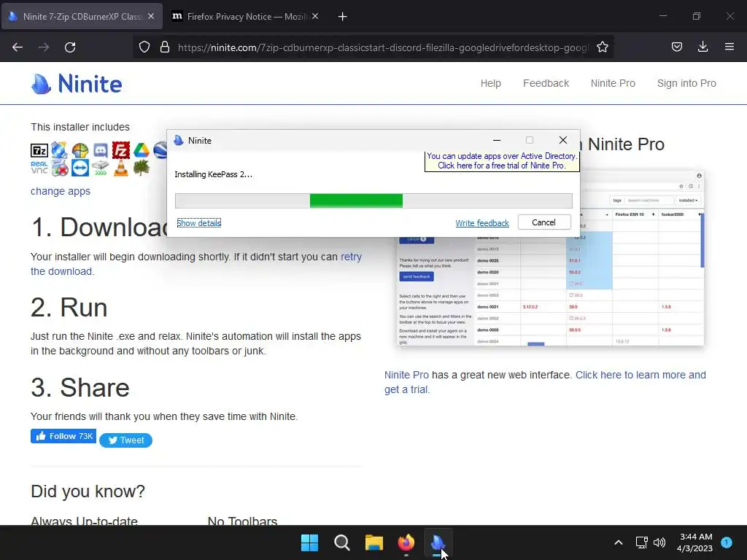
Task: Click the installer progress bar
Action: coord(373,201)
